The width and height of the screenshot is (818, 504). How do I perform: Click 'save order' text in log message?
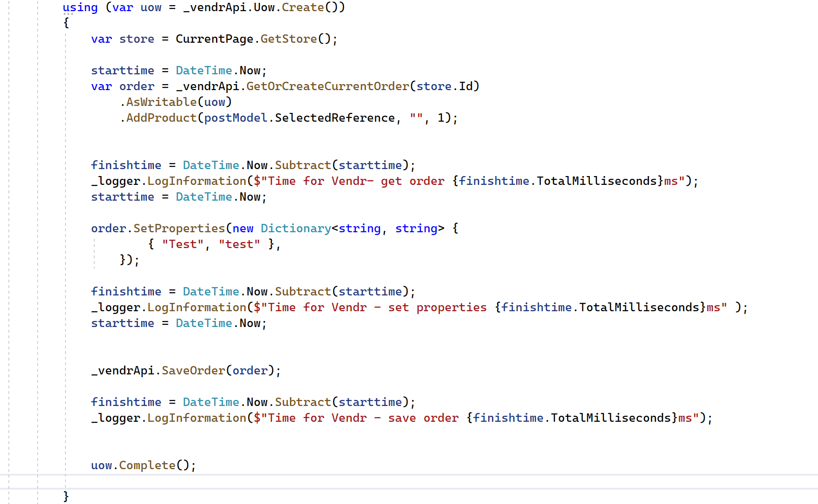(423, 418)
